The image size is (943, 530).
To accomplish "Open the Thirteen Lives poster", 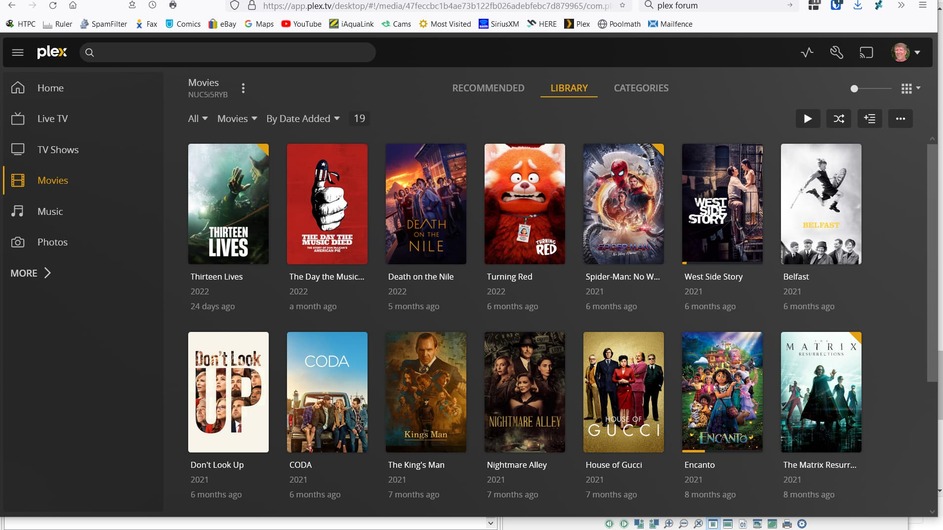I will click(x=229, y=204).
